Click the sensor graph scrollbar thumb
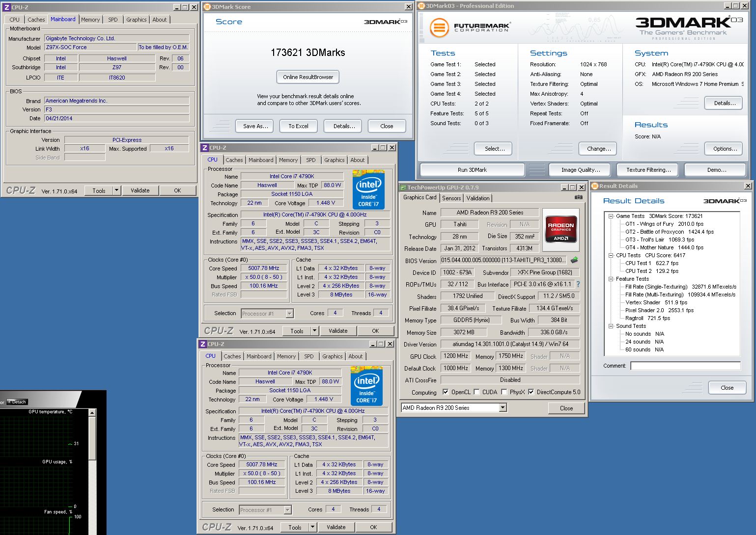756x535 pixels. point(92,438)
